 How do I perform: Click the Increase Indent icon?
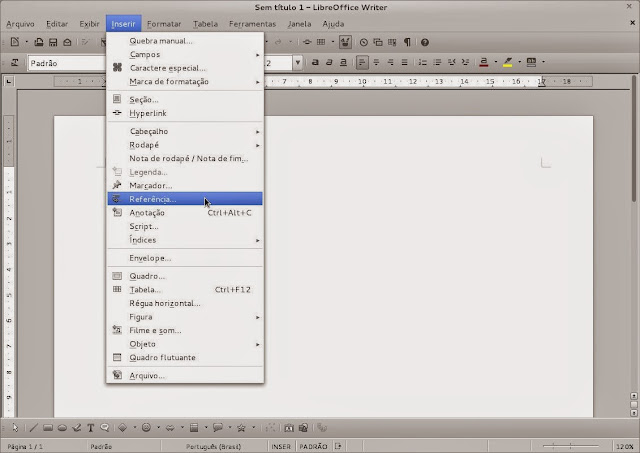pos(465,62)
